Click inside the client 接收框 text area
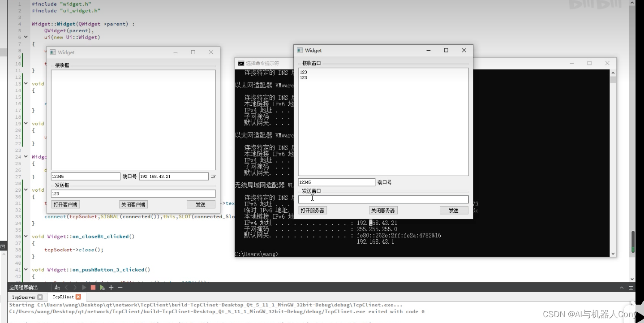Screen dimensions: 644x323 pyautogui.click(x=133, y=120)
